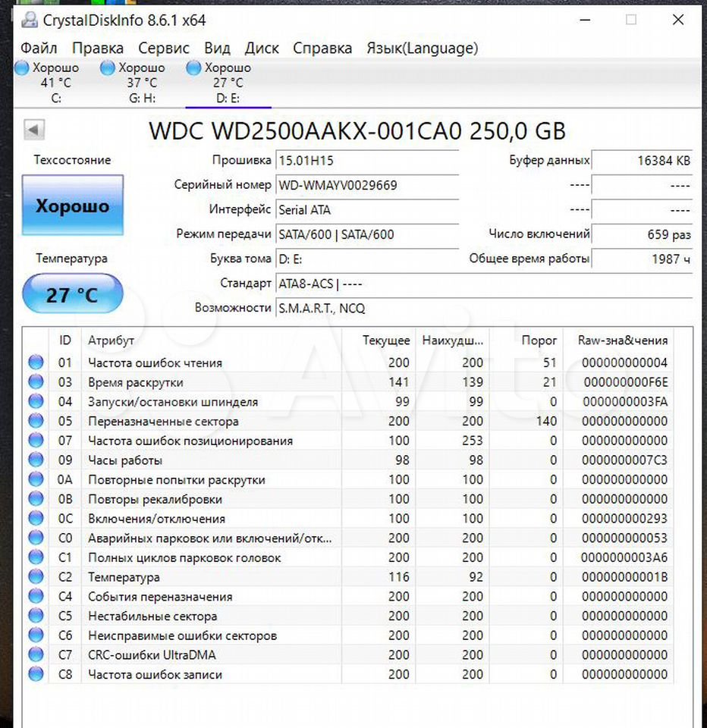Click status icon of attribute C5 row
Image resolution: width=707 pixels, height=728 pixels.
tap(36, 616)
